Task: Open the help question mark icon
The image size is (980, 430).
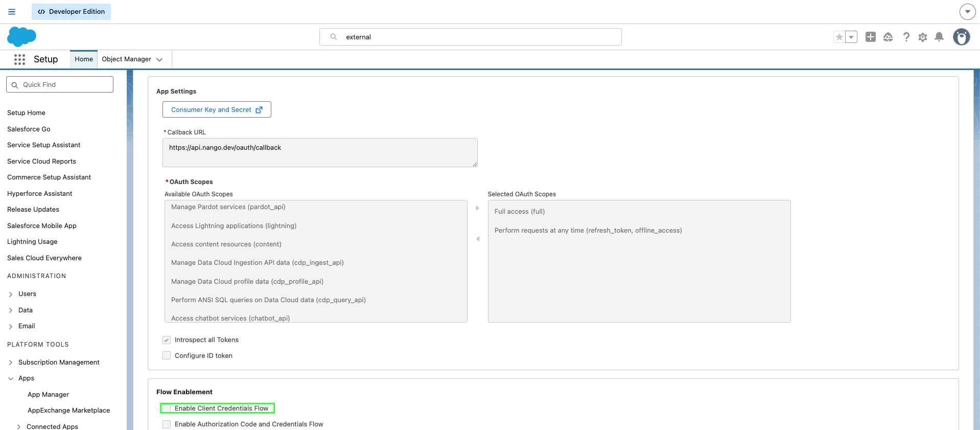Action: [x=906, y=37]
